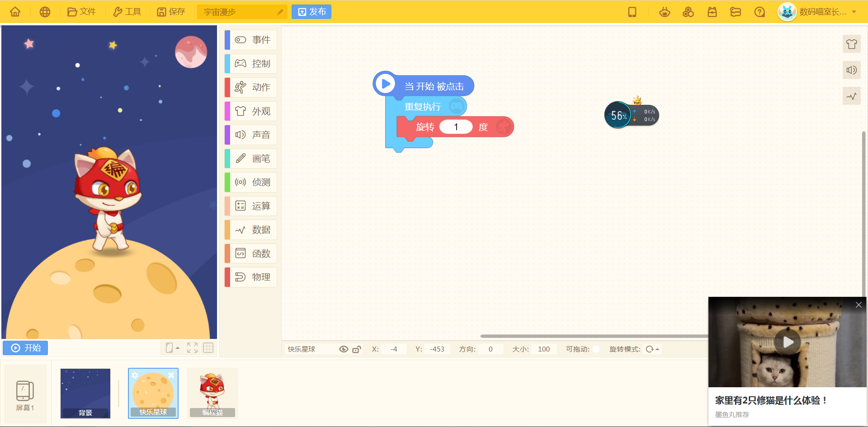The height and width of the screenshot is (427, 868).
Task: Select the 编程猫 sprite thumbnail
Action: [212, 393]
